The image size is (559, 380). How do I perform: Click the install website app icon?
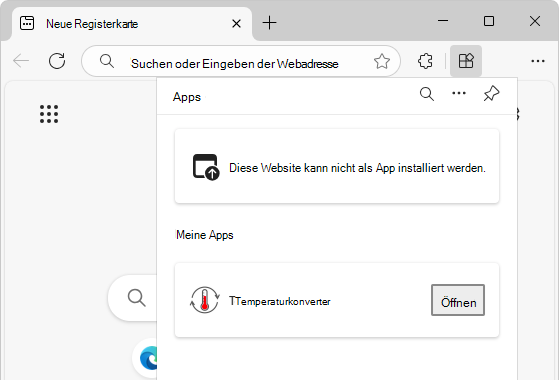[x=206, y=167]
